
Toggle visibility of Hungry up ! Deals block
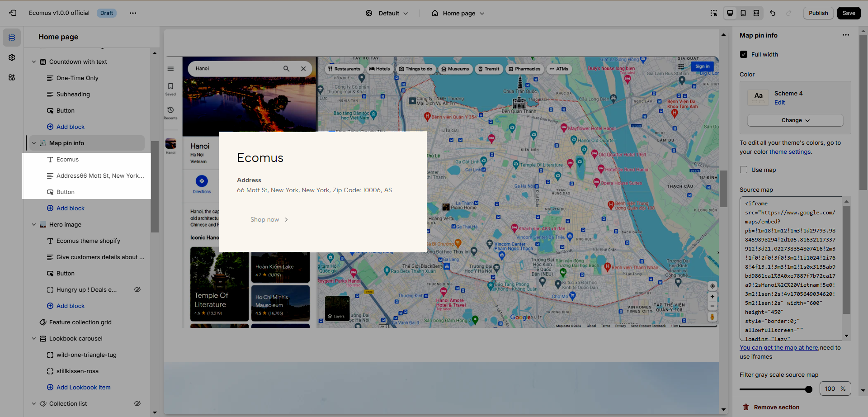137,289
